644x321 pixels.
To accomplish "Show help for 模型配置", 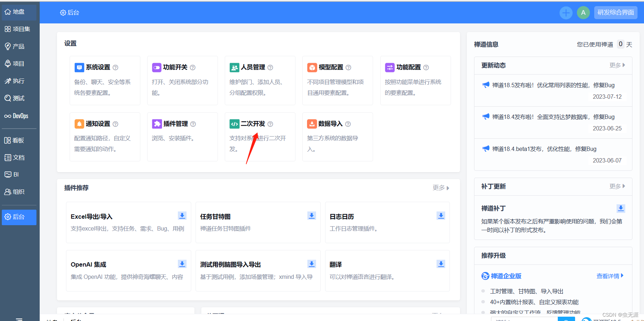I will coord(348,67).
